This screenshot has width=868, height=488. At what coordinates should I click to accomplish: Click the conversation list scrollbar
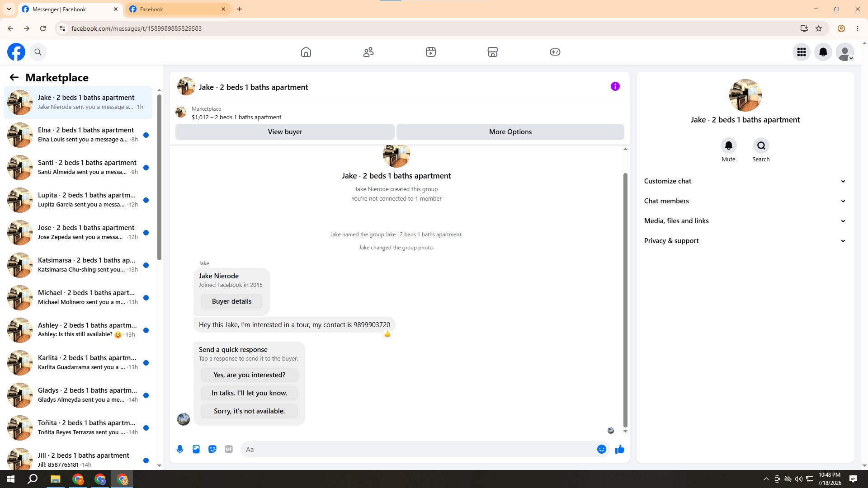click(x=159, y=177)
